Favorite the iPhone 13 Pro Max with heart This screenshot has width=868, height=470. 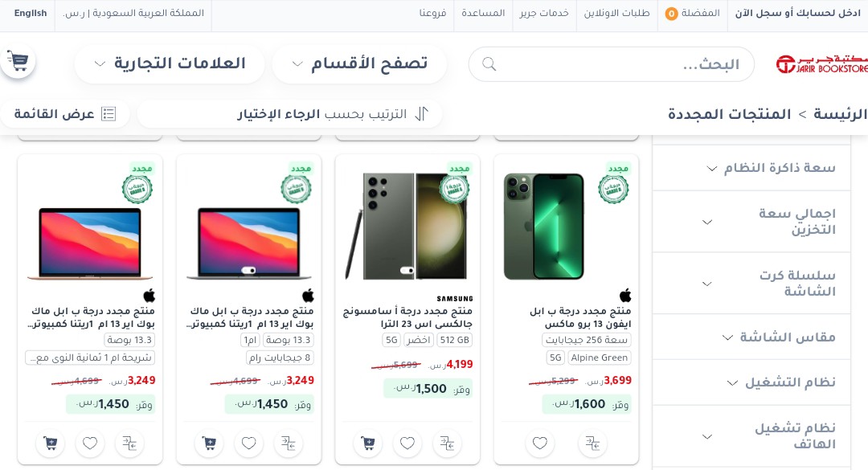(540, 443)
